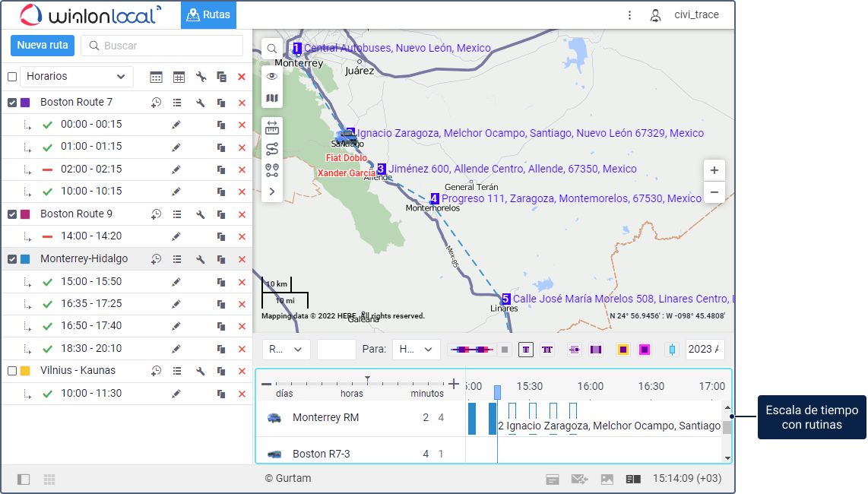Expand the Para H... dropdown
The height and width of the screenshot is (494, 868).
pos(417,350)
